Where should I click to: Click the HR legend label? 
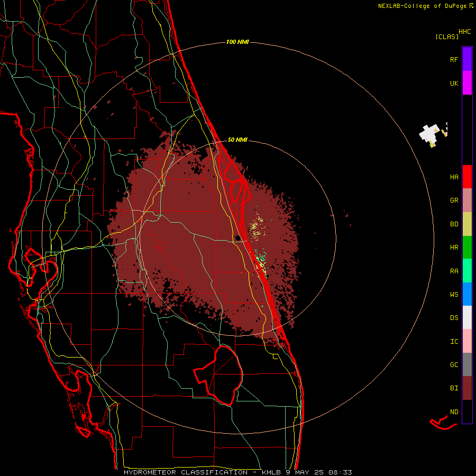(454, 248)
